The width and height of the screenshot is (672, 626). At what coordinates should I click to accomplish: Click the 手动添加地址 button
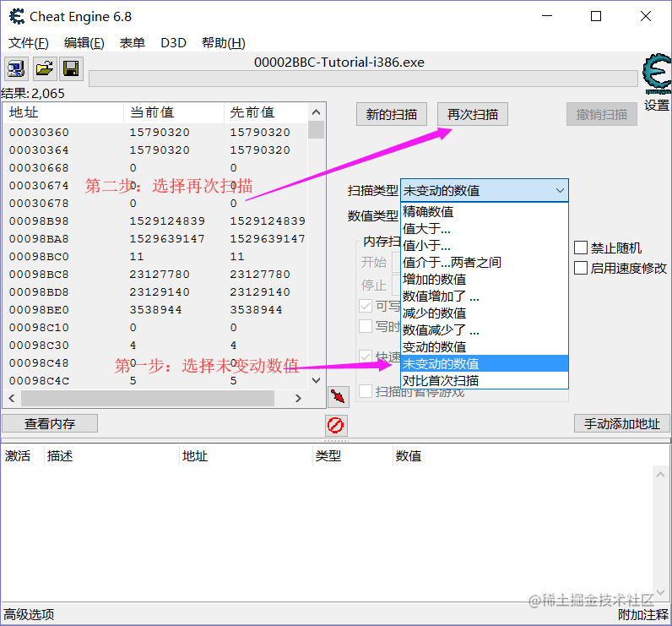pyautogui.click(x=622, y=423)
